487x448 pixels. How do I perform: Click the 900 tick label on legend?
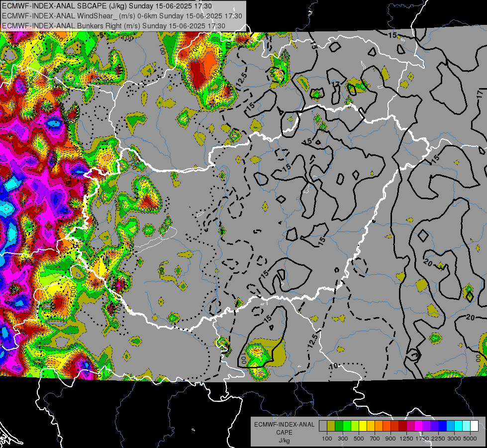pos(390,439)
